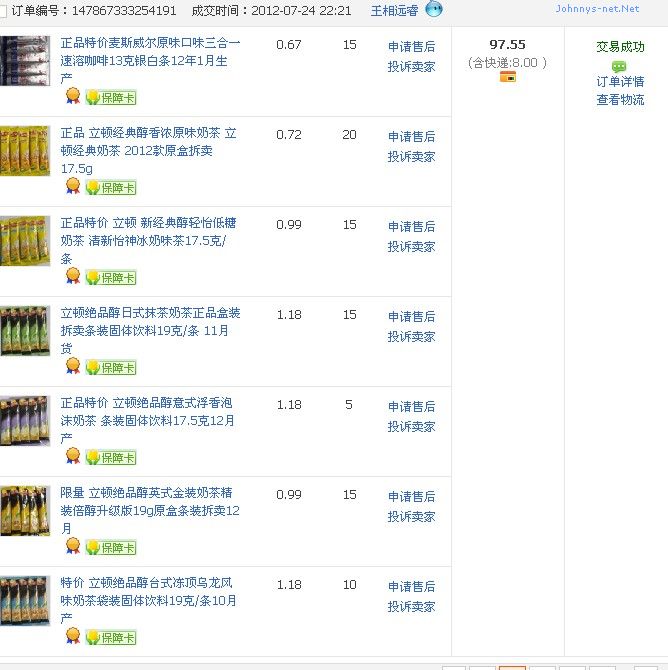Open seller profile 王相远睿
668x670 pixels.
(394, 11)
